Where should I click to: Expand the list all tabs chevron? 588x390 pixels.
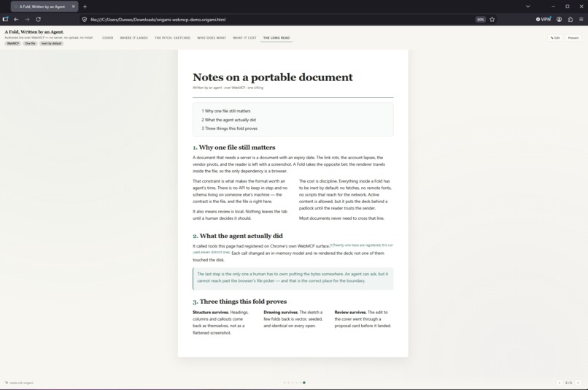[x=527, y=7]
